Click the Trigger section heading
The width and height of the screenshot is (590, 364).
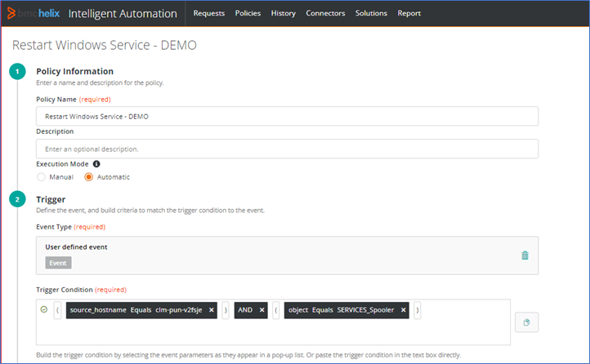(51, 199)
